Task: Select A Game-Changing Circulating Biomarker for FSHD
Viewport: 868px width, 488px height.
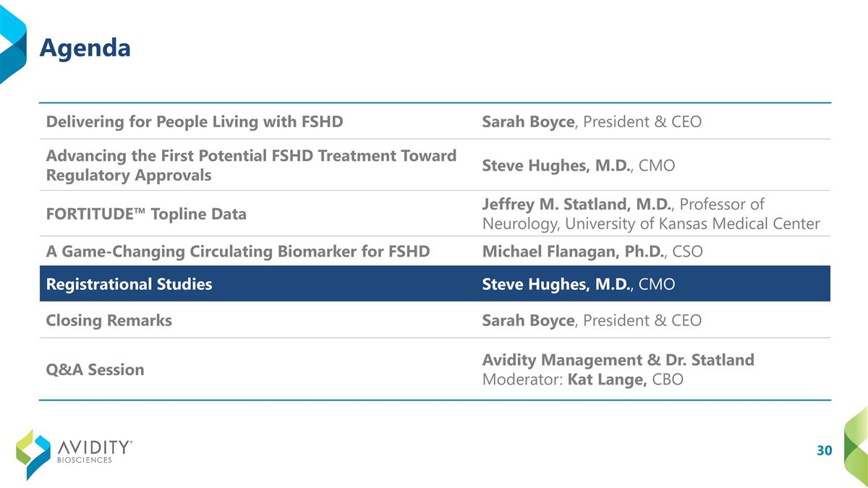Action: (238, 252)
